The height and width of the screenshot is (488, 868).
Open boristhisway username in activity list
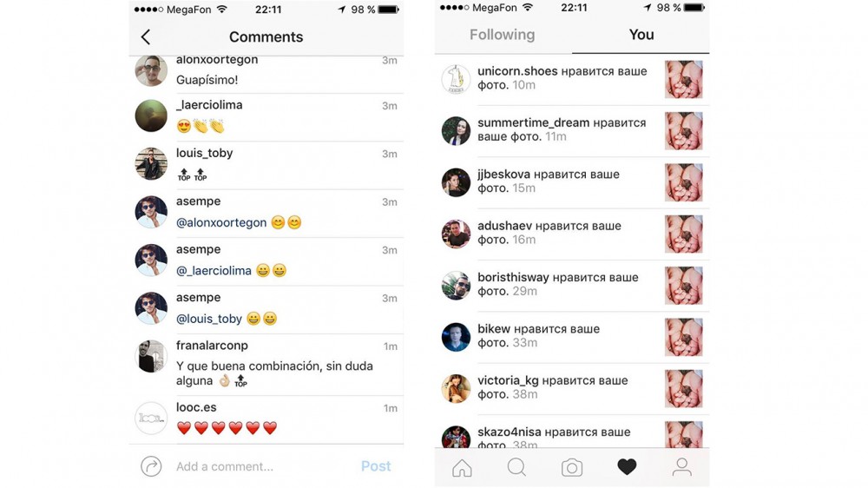[513, 277]
